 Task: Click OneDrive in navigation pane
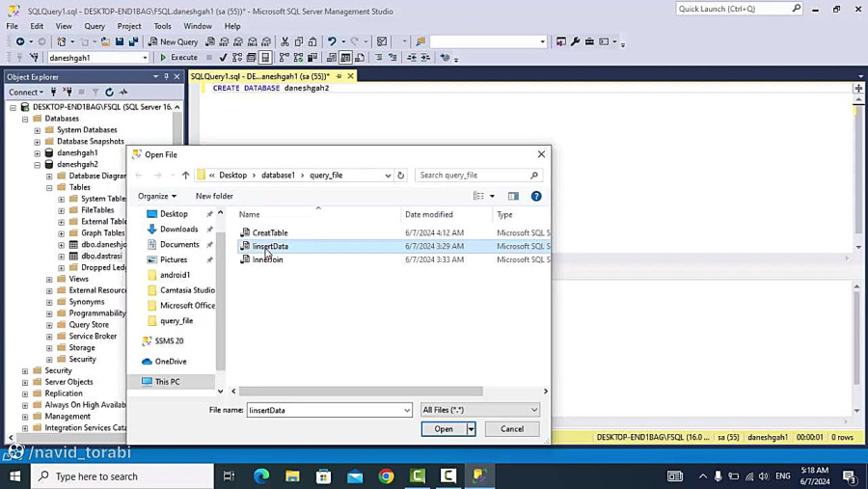(171, 361)
